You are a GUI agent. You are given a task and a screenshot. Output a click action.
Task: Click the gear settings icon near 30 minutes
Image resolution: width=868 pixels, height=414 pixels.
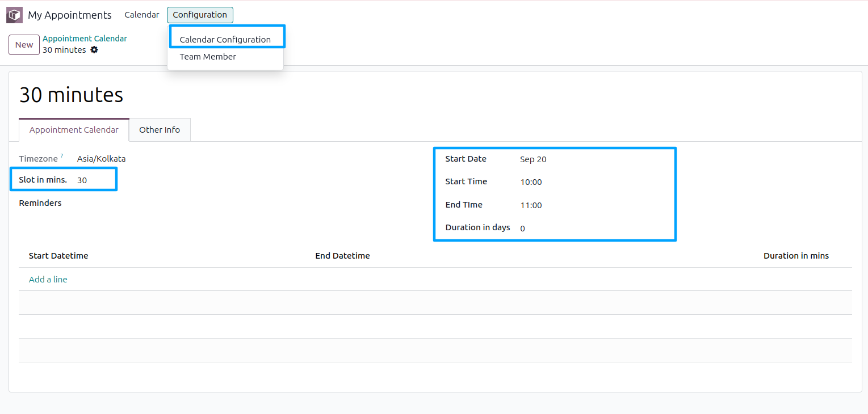point(94,50)
